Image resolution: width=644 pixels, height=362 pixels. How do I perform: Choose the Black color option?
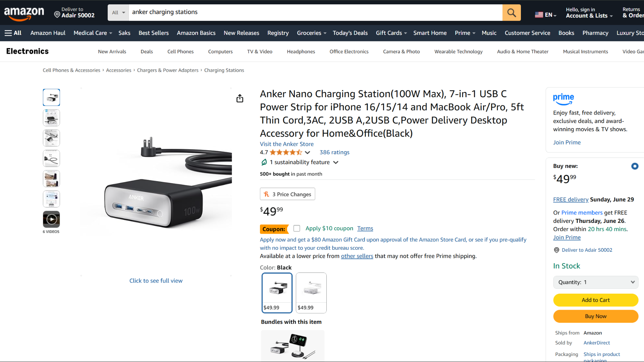(x=277, y=293)
